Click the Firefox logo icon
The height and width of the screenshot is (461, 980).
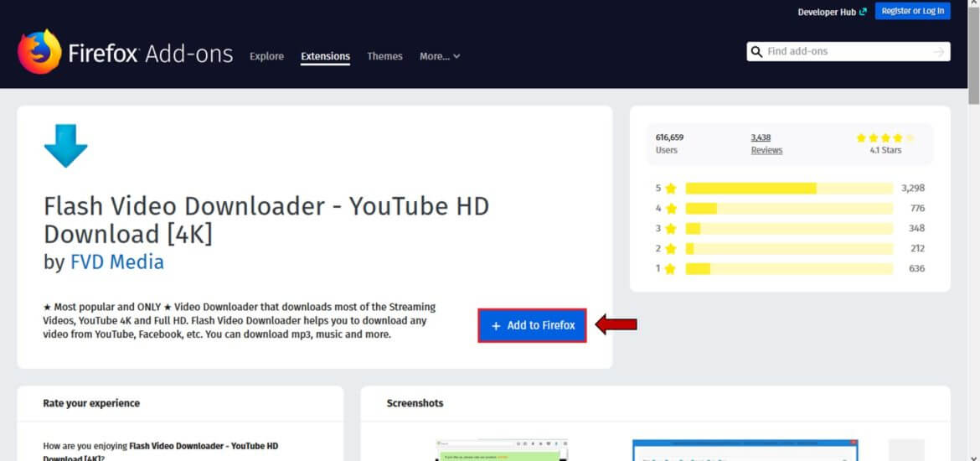point(39,52)
